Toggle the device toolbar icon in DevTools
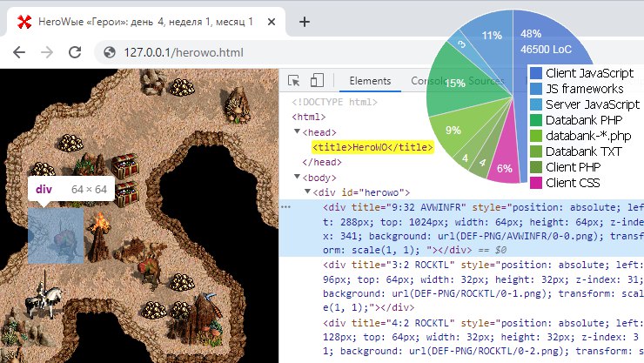This screenshot has height=363, width=644. point(317,80)
